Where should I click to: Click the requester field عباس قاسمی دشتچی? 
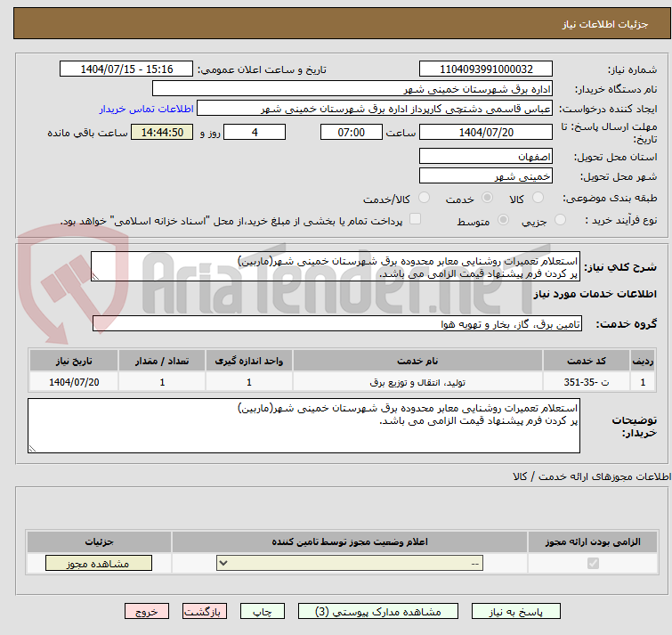(x=375, y=109)
